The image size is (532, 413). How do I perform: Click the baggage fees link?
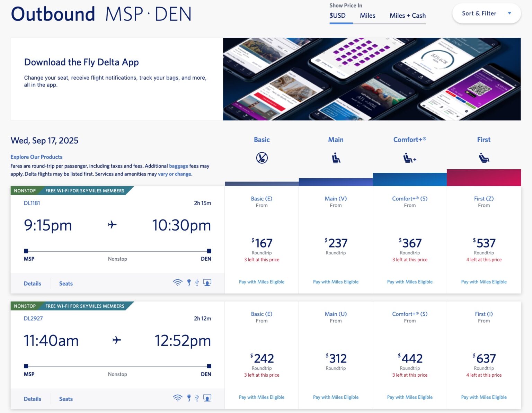tap(179, 166)
